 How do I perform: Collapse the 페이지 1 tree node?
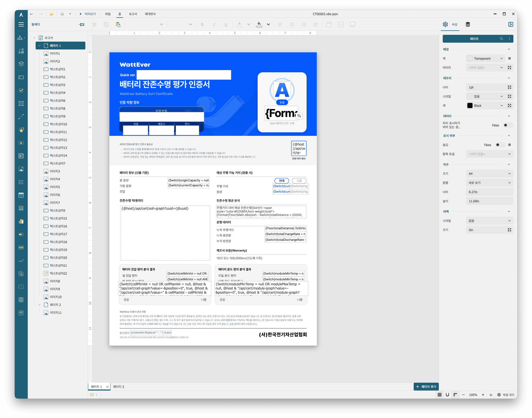[40, 46]
